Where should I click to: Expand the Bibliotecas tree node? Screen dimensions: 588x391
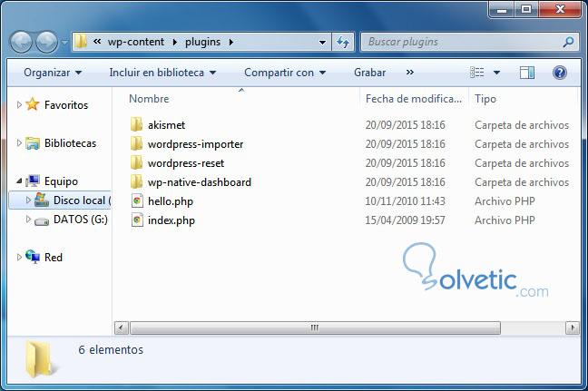tap(19, 142)
